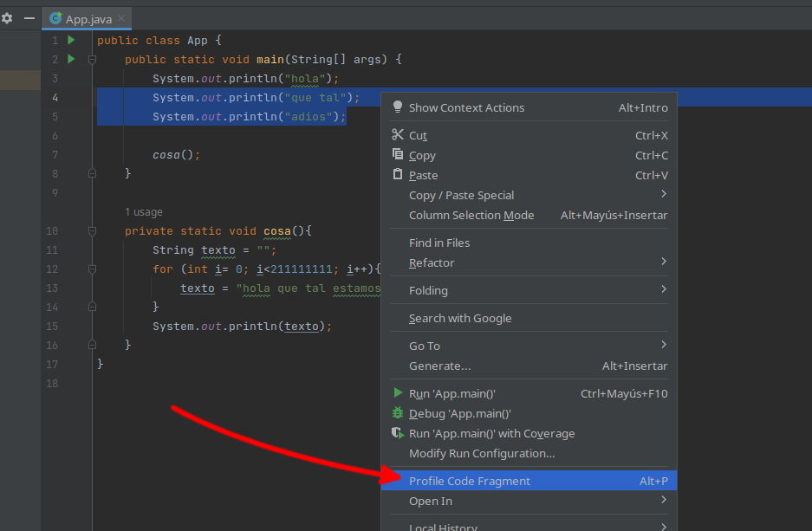Expand the Copy / Paste Special submenu
The width and height of the screenshot is (812, 531).
[x=461, y=195]
